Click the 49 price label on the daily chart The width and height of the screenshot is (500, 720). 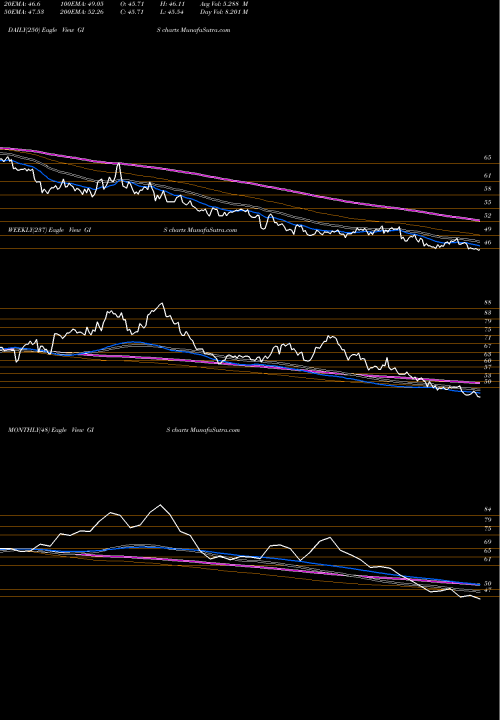pyautogui.click(x=487, y=229)
